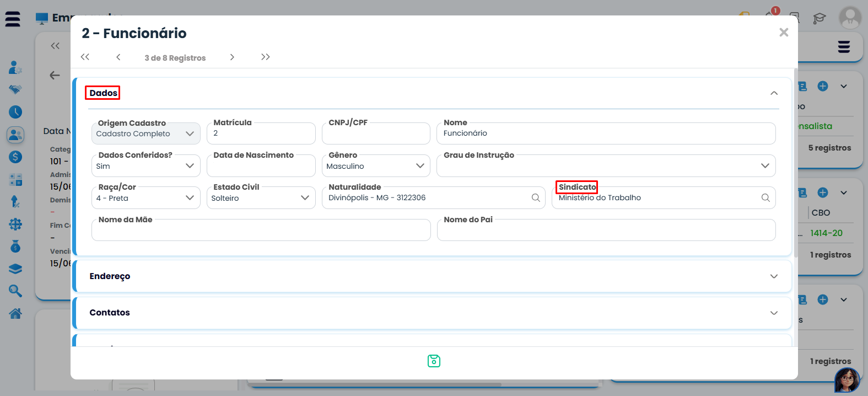Open the scroll list icon in CBO card
The height and width of the screenshot is (396, 868).
pos(802,192)
